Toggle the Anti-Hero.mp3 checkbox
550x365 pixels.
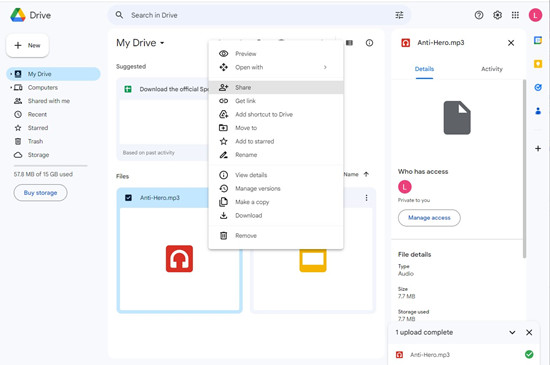coord(128,198)
